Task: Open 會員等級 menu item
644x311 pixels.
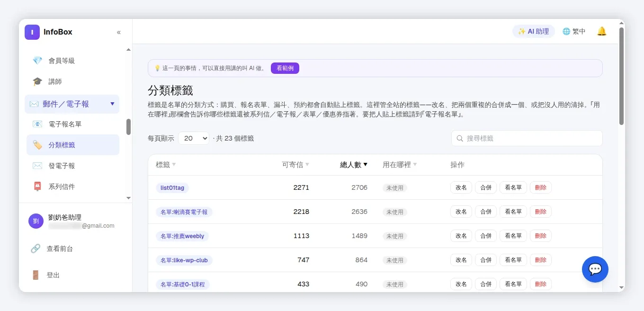Action: click(73, 61)
